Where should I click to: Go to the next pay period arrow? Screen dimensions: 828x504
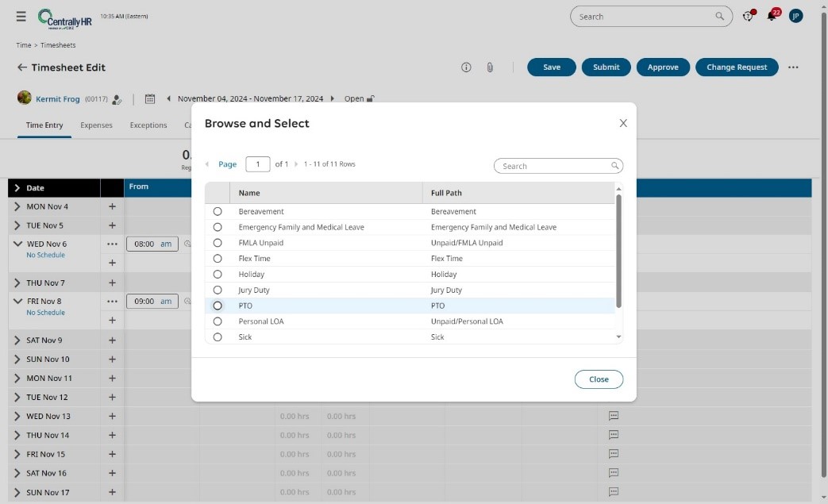(332, 98)
